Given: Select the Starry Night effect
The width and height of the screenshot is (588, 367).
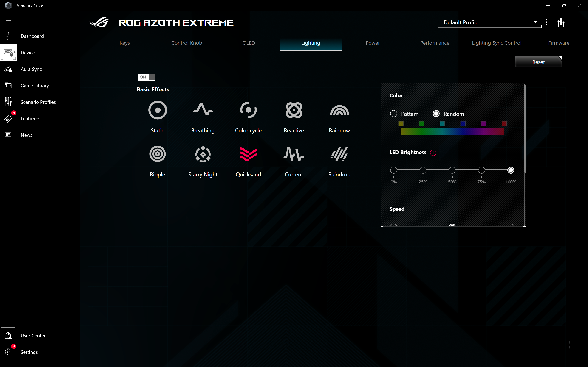Looking at the screenshot, I should click(x=203, y=154).
